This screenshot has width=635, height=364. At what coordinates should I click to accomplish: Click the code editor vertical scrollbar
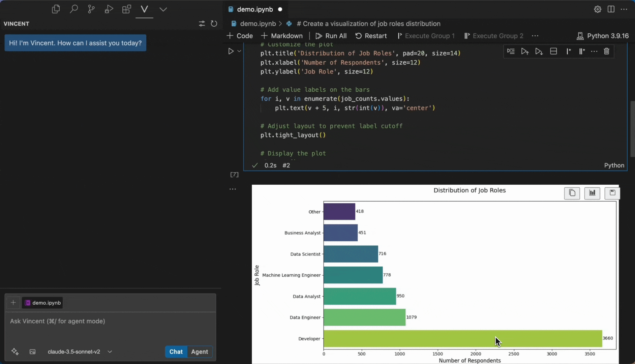coord(632,129)
